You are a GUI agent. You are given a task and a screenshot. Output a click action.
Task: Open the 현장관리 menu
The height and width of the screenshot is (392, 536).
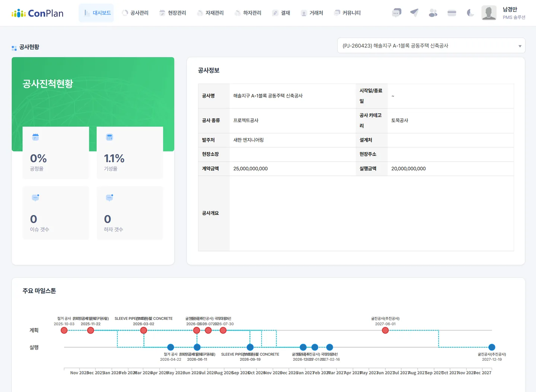click(173, 13)
